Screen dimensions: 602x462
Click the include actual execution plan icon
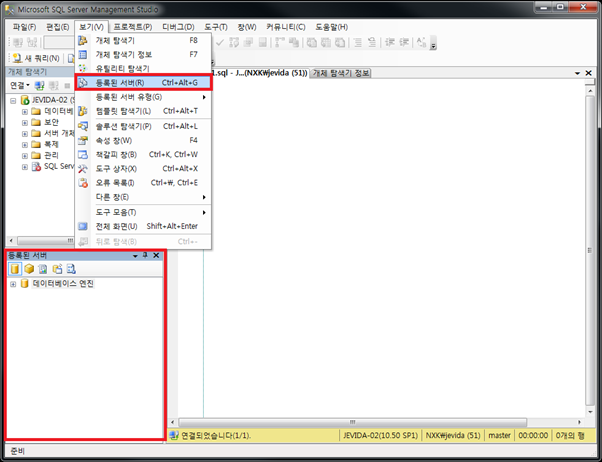(x=280, y=42)
